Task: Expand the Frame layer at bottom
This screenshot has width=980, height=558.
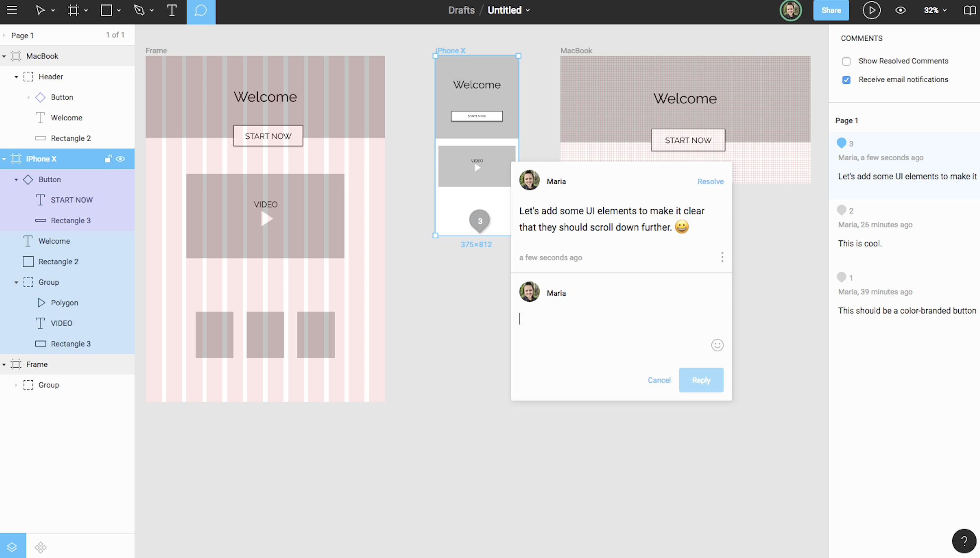Action: (5, 364)
